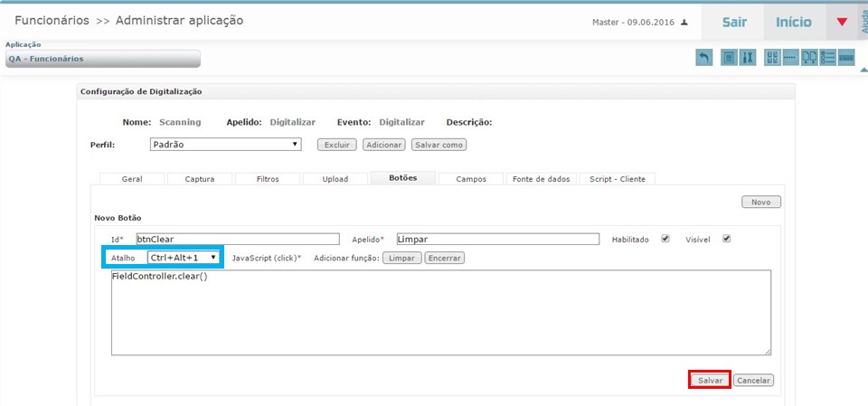Switch to the Filtros tab

268,179
